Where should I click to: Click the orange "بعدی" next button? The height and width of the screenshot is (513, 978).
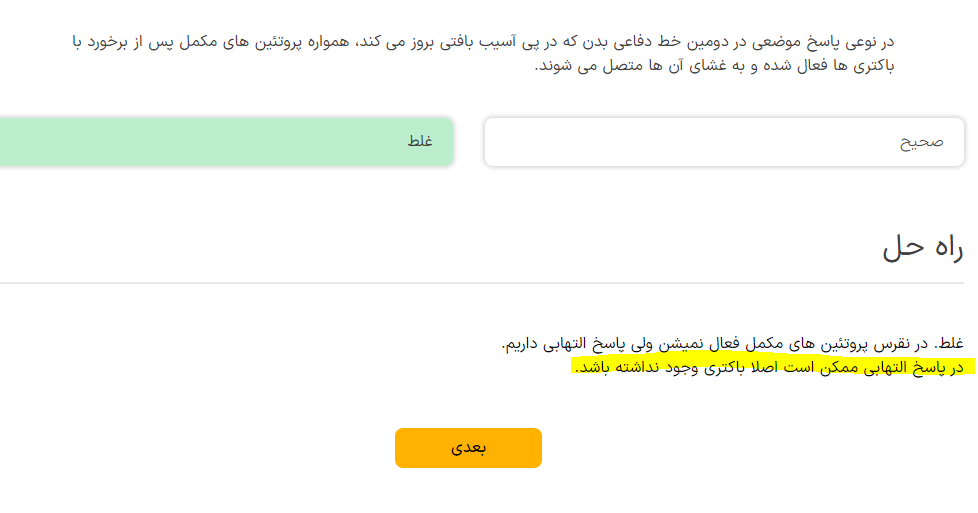(x=468, y=448)
